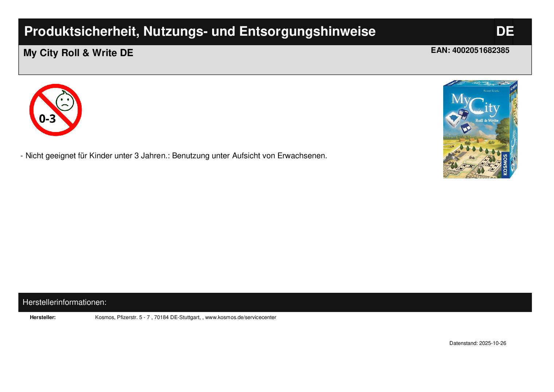
Task: Click the "Datenstand: 2025-10-26" date text
Action: coord(477,344)
